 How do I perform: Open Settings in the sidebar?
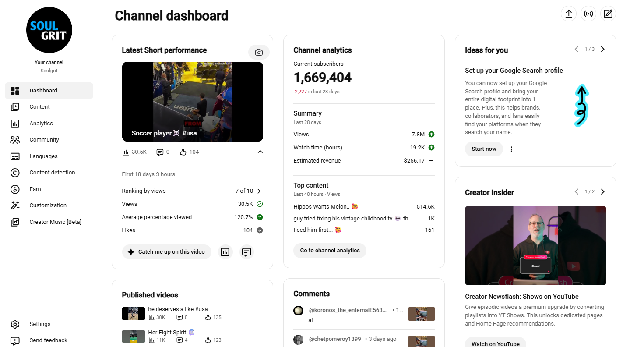tap(49, 324)
